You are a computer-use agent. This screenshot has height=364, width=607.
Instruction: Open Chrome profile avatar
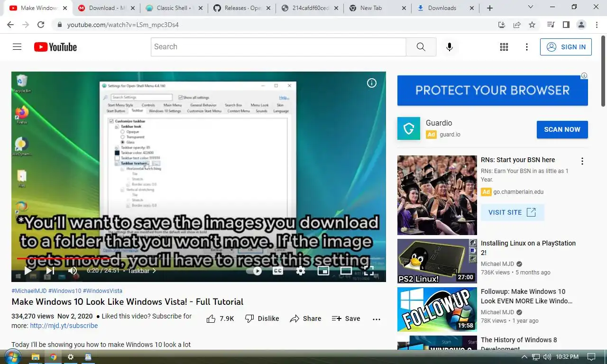581,25
